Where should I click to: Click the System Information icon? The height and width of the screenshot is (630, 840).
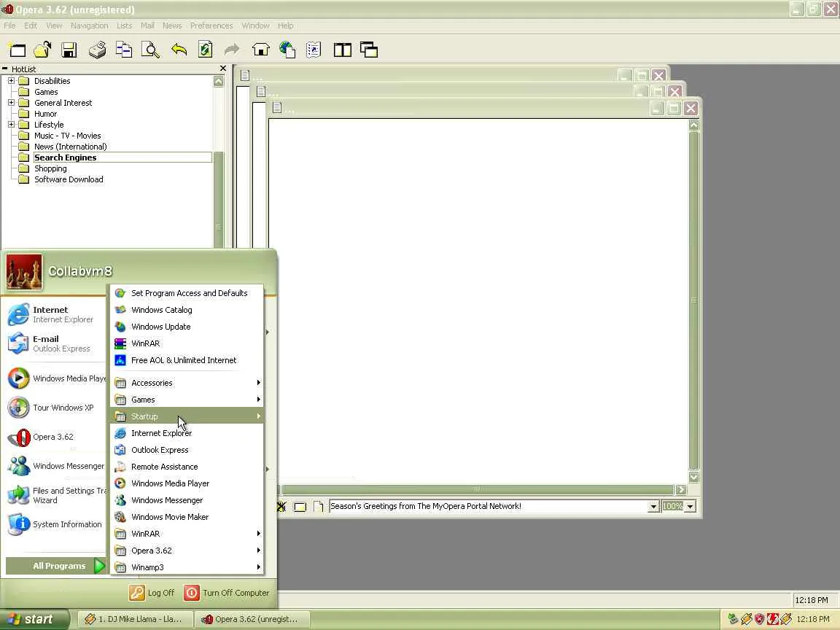point(19,524)
